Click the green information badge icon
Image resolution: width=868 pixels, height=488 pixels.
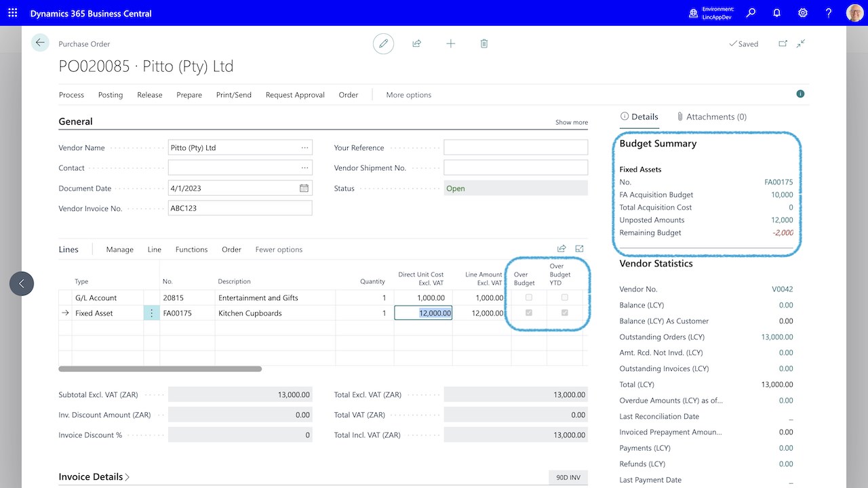pos(800,94)
